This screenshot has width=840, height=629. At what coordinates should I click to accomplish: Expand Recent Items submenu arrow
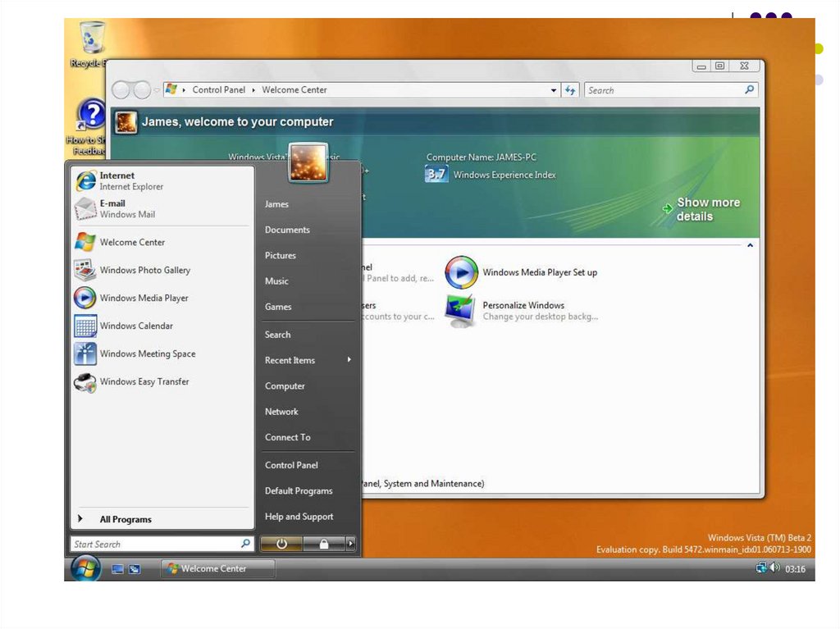pyautogui.click(x=349, y=359)
